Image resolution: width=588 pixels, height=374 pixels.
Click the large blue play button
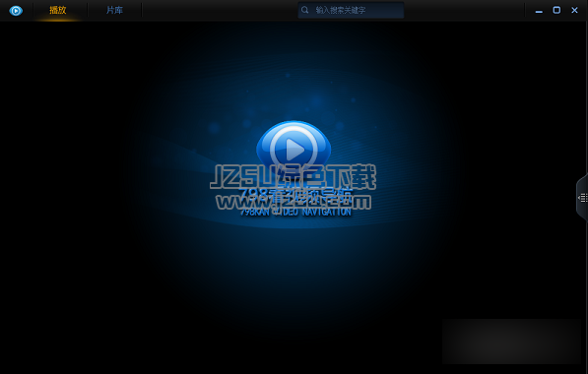point(294,150)
